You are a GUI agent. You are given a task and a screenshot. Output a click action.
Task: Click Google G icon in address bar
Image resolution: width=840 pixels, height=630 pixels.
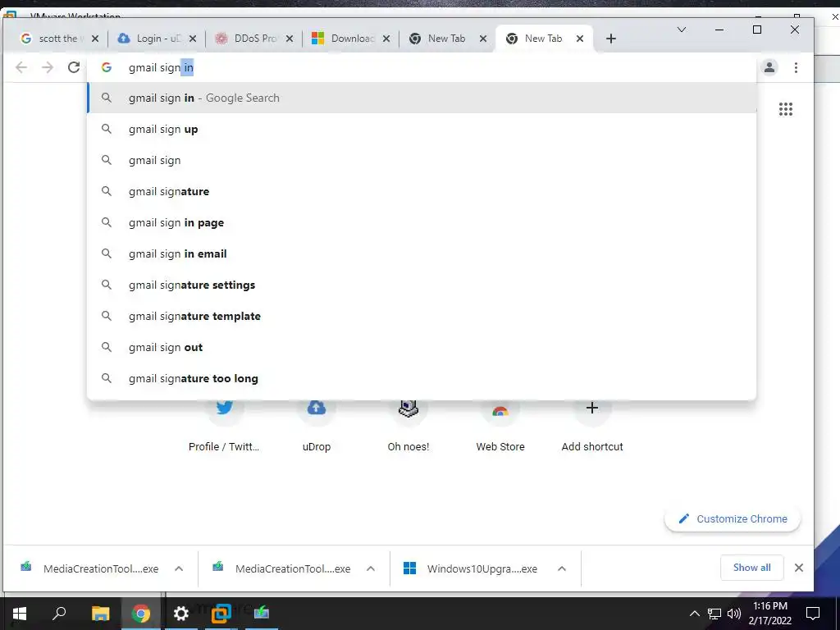[x=107, y=67]
